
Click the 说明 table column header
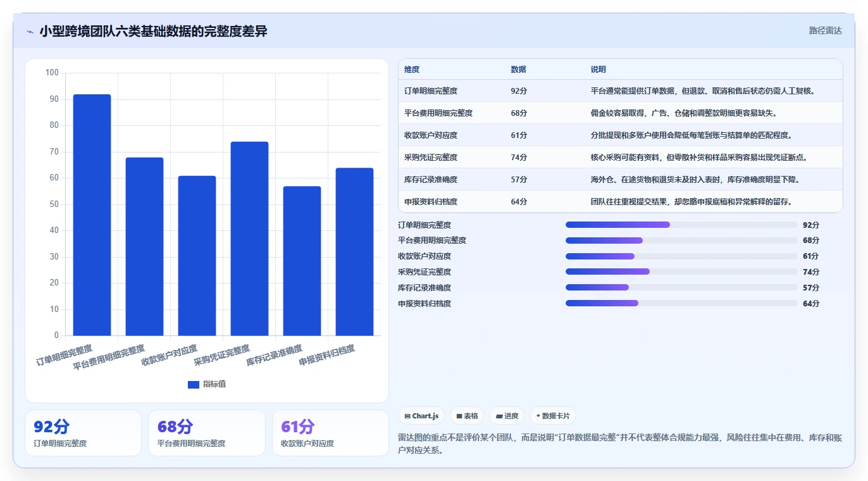pos(598,70)
